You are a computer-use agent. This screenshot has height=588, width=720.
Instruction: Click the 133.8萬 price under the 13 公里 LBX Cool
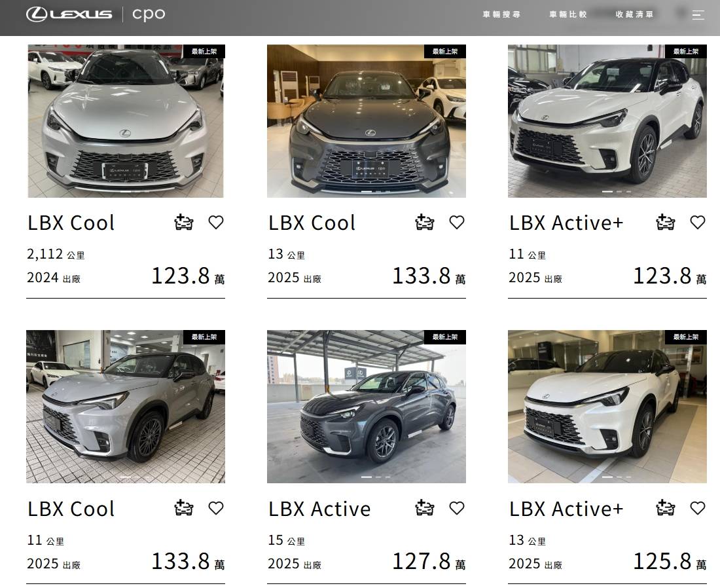(x=429, y=276)
